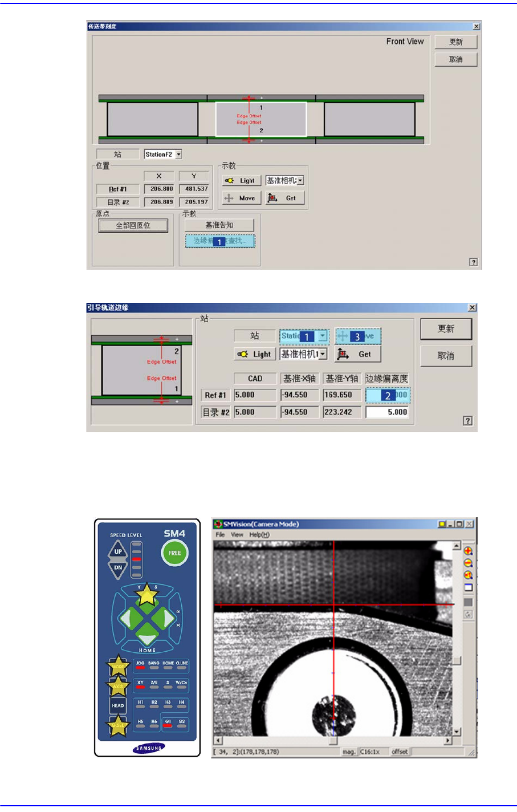Screen dimensions: 517x812
Task: Click the zoom out icon in SMVision toolbar
Action: pyautogui.click(x=468, y=563)
